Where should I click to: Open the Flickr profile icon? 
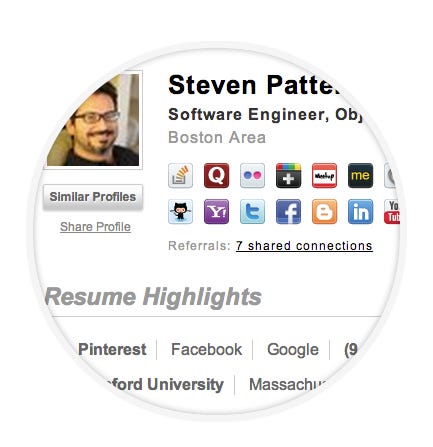coord(252,175)
